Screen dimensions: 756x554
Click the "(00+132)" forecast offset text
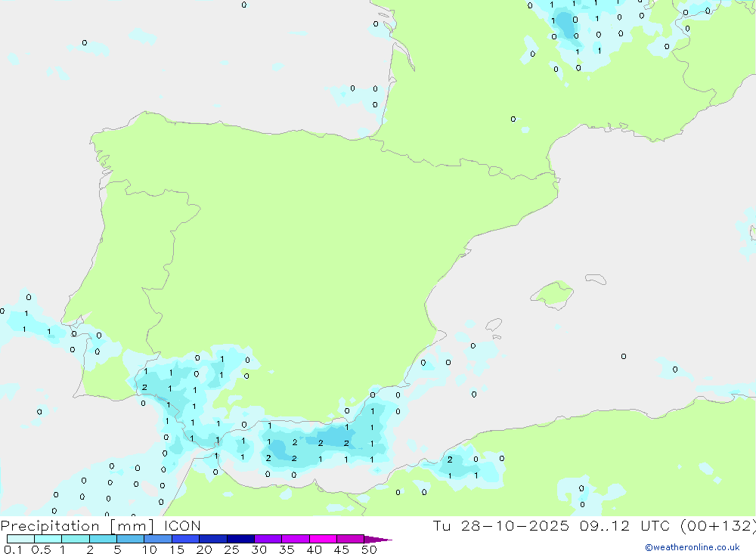click(717, 526)
